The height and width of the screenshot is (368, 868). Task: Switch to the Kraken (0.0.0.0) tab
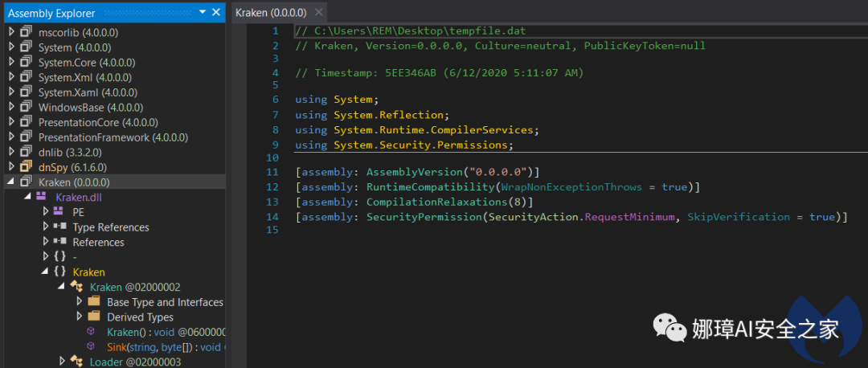click(x=271, y=13)
